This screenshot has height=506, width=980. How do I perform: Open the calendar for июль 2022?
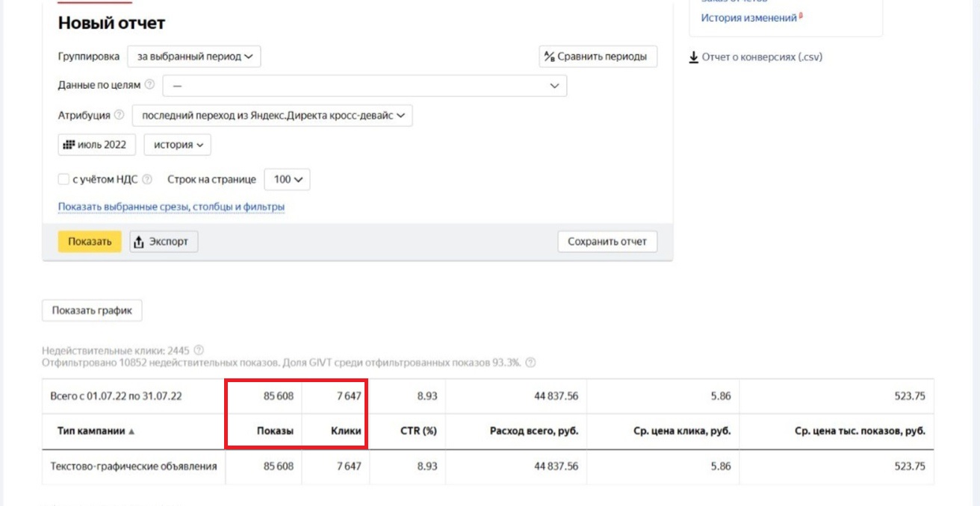(x=97, y=145)
